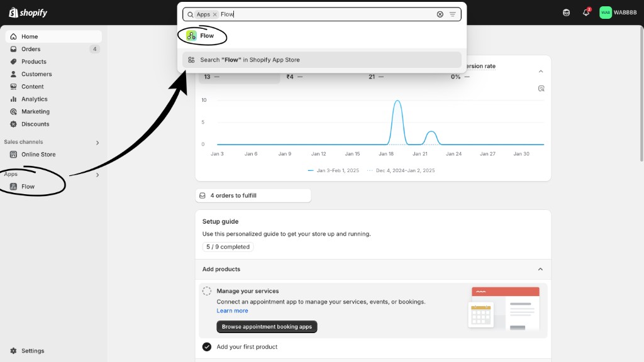The height and width of the screenshot is (362, 644).
Task: Click the App Store grid icon
Action: pyautogui.click(x=191, y=60)
